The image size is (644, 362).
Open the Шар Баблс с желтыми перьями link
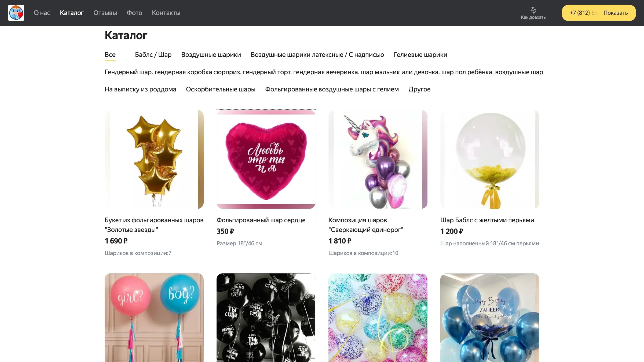487,220
